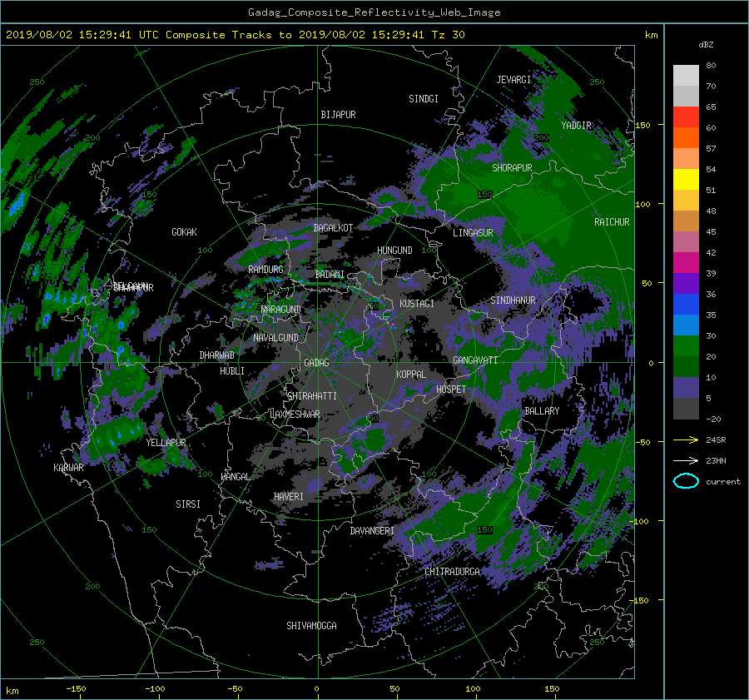The height and width of the screenshot is (700, 749).
Task: Click the SHORAPUR city label
Action: click(512, 168)
